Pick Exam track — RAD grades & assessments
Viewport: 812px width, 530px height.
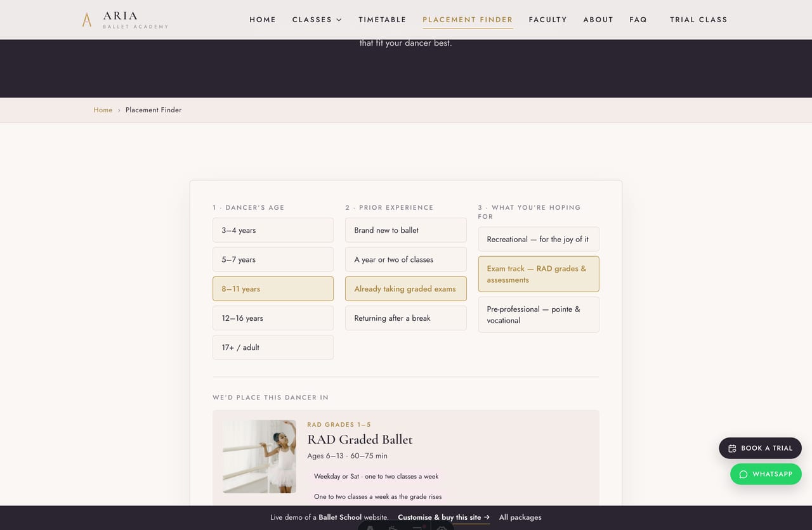pyautogui.click(x=539, y=274)
